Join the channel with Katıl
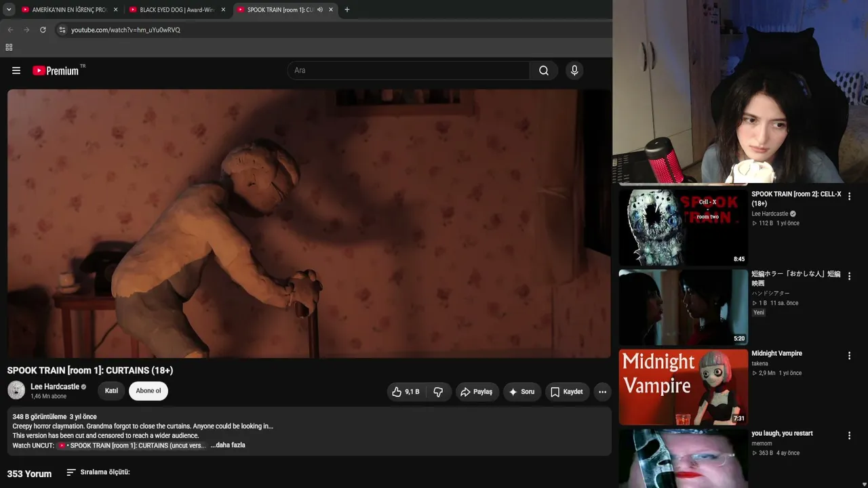The width and height of the screenshot is (868, 488). (x=111, y=391)
